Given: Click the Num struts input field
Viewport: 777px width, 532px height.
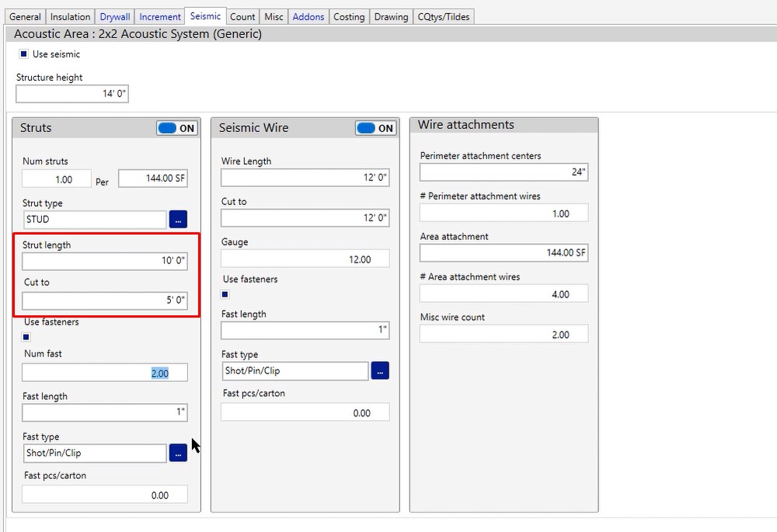Looking at the screenshot, I should coord(57,179).
